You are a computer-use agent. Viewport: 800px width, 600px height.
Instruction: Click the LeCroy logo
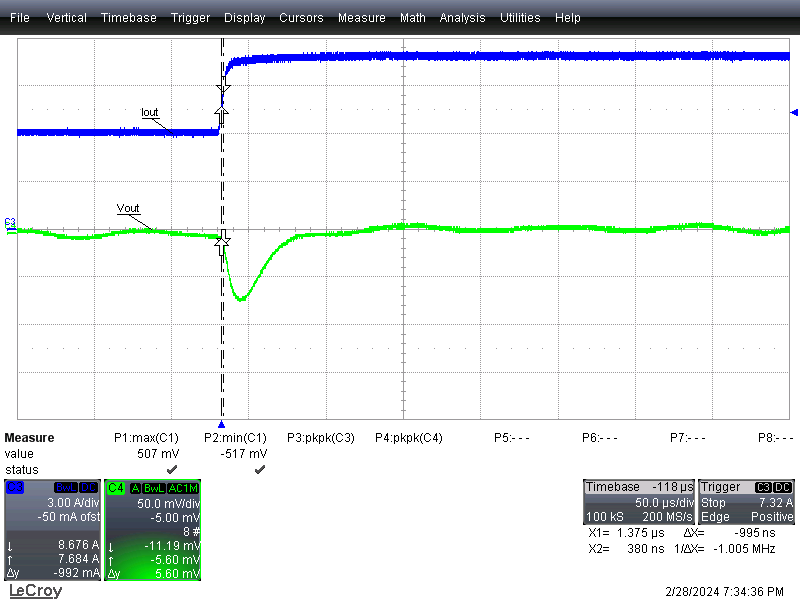[35, 591]
